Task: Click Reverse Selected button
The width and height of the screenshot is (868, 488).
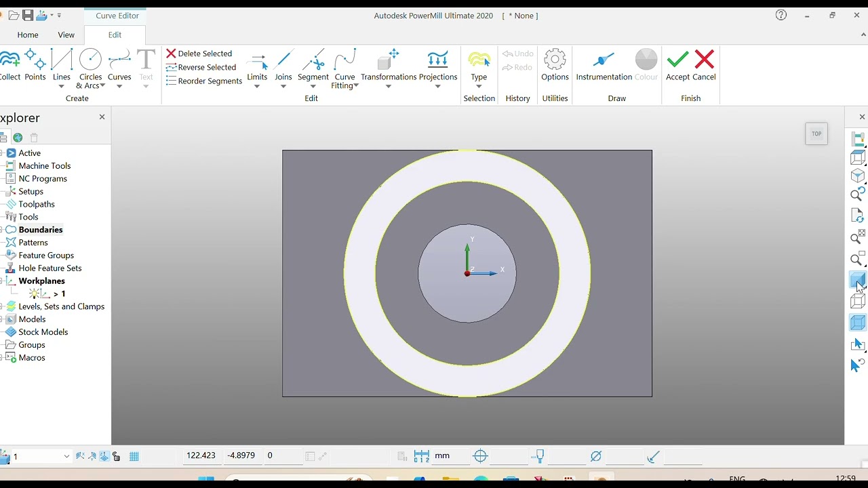Action: 201,67
